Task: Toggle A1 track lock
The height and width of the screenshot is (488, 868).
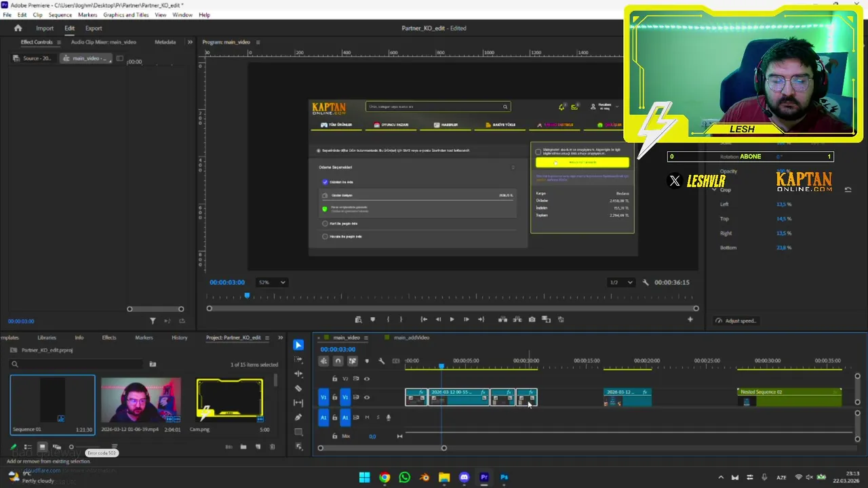Action: (x=334, y=418)
